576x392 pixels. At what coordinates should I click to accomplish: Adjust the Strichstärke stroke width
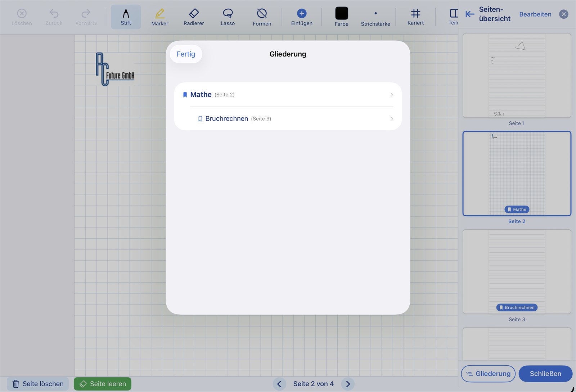(x=375, y=17)
